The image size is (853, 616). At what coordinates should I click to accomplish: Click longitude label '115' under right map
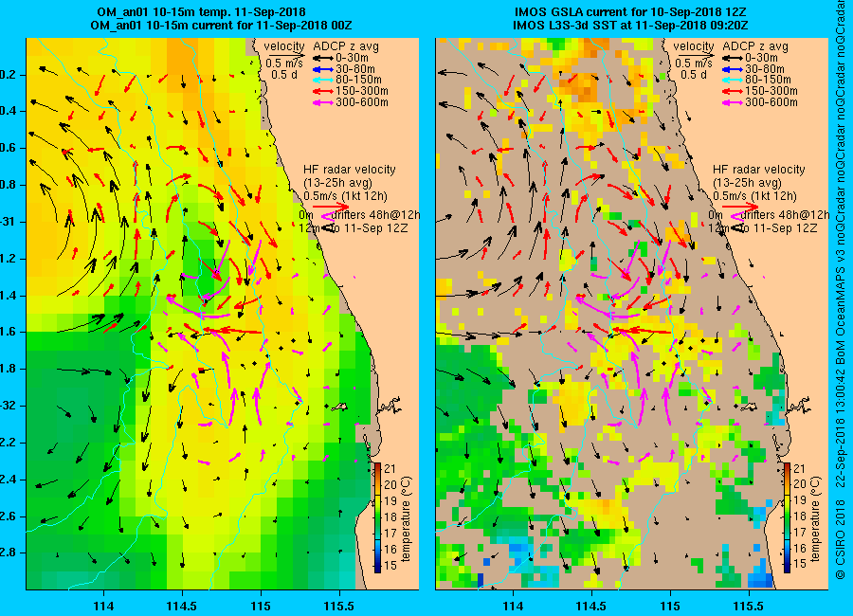pyautogui.click(x=670, y=607)
